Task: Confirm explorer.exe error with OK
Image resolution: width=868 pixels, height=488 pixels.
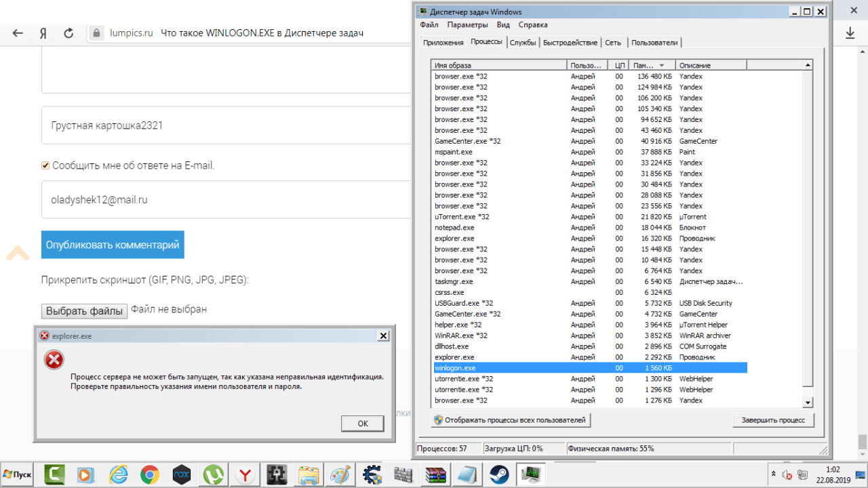Action: tap(362, 423)
